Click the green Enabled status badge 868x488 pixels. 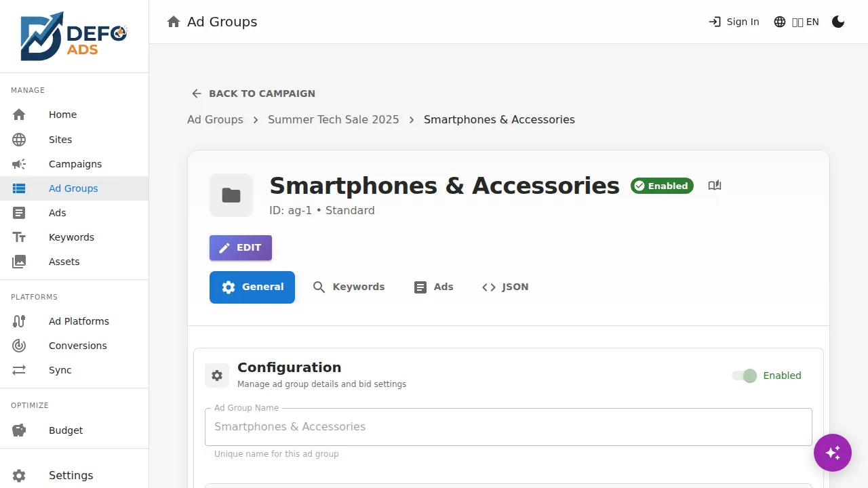coord(662,186)
